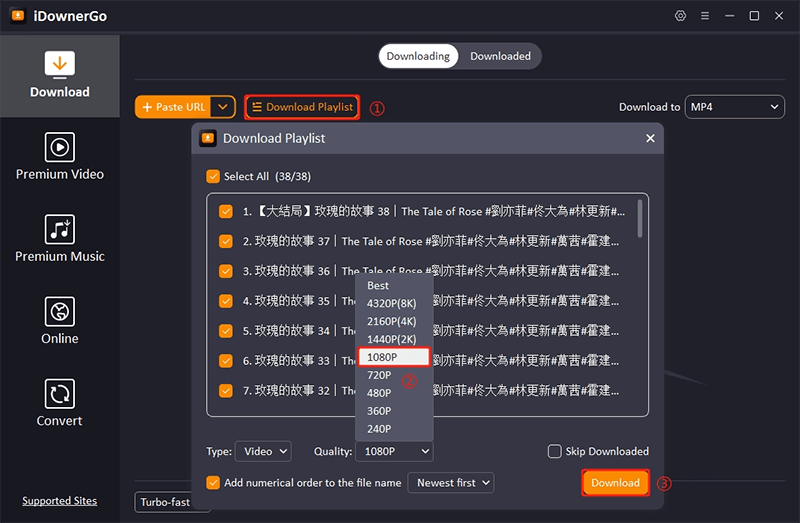The image size is (800, 523).
Task: Uncheck the Select All checkbox
Action: point(213,176)
